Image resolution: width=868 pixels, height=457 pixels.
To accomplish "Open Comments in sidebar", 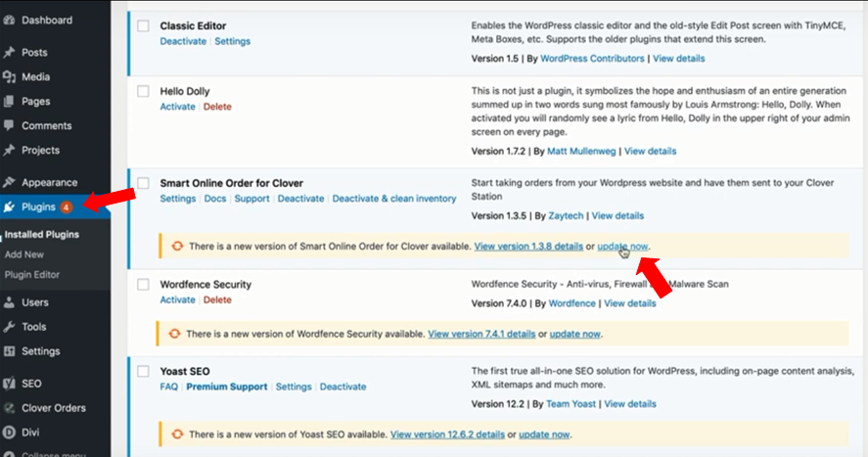I will (47, 125).
